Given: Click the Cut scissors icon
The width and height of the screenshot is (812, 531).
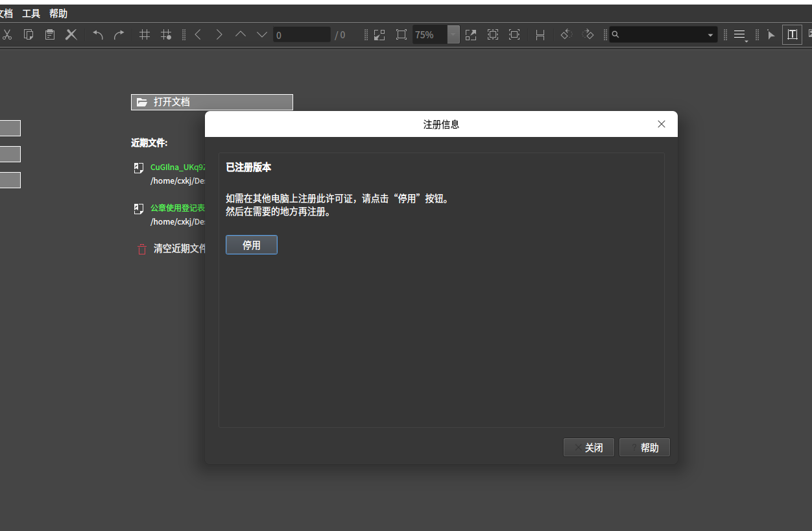Looking at the screenshot, I should (7, 35).
